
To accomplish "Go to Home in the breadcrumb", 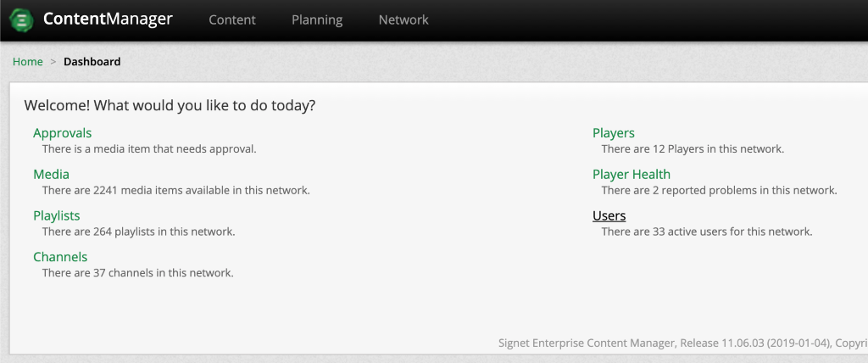I will 28,62.
